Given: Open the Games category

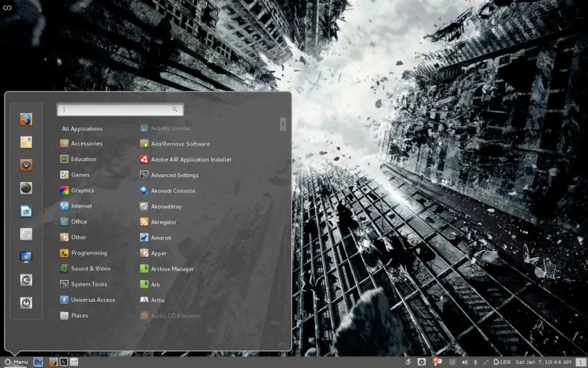Looking at the screenshot, I should [x=75, y=175].
